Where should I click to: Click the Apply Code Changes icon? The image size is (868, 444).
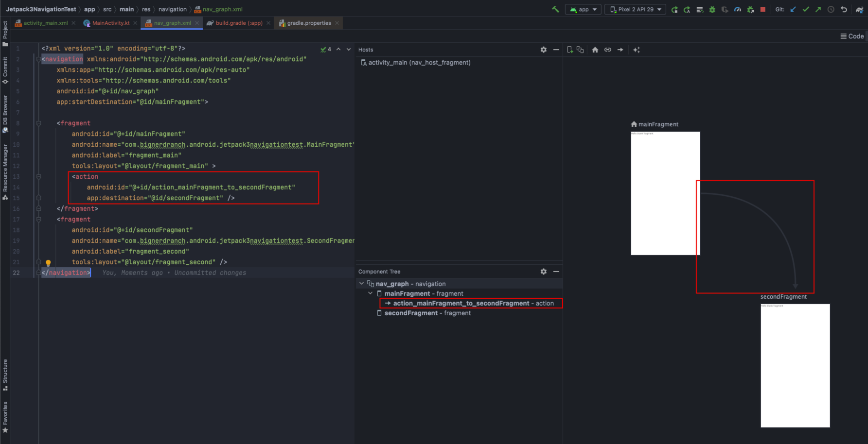[x=687, y=9]
